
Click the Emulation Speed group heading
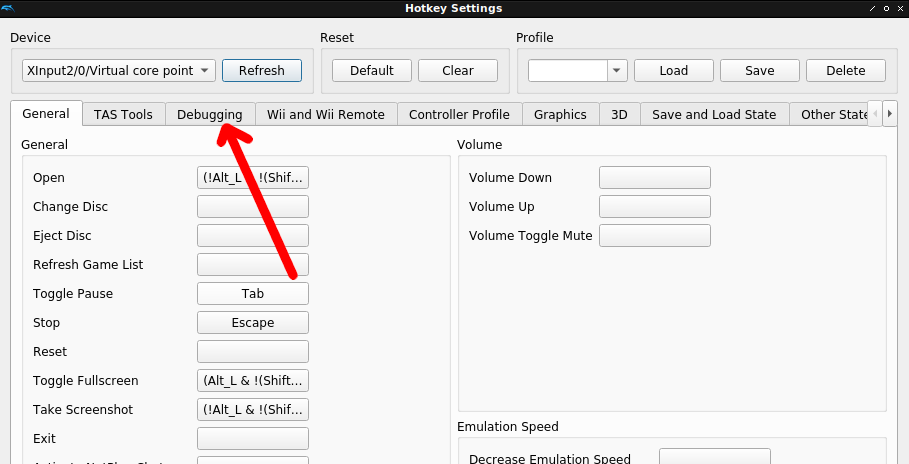point(508,426)
